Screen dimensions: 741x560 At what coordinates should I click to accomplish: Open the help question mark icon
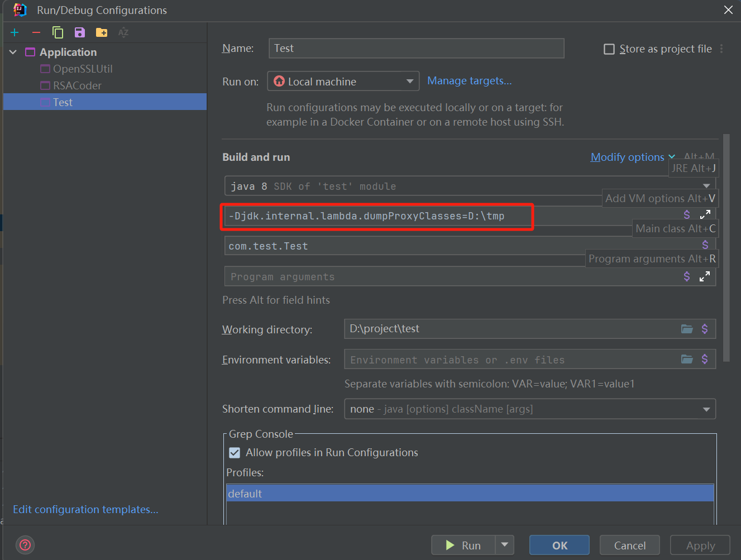coord(26,545)
